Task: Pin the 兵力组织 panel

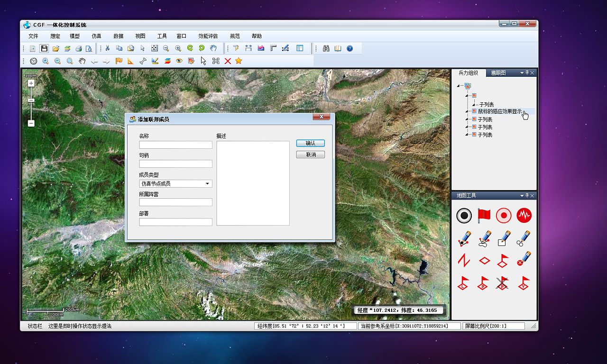Action: point(527,73)
